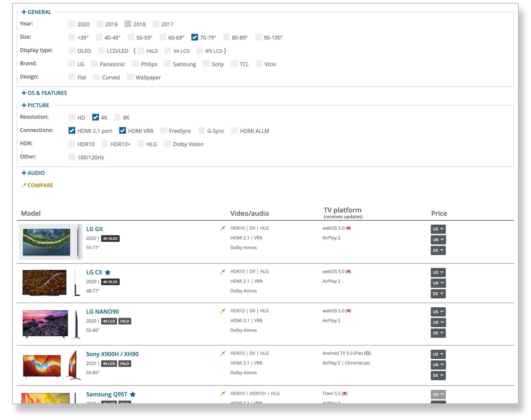This screenshot has width=531, height=420.
Task: Check the 8K resolution box
Action: point(118,117)
